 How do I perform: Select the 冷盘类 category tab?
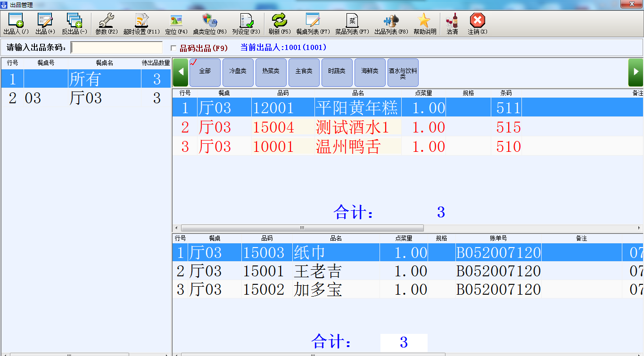tap(238, 71)
